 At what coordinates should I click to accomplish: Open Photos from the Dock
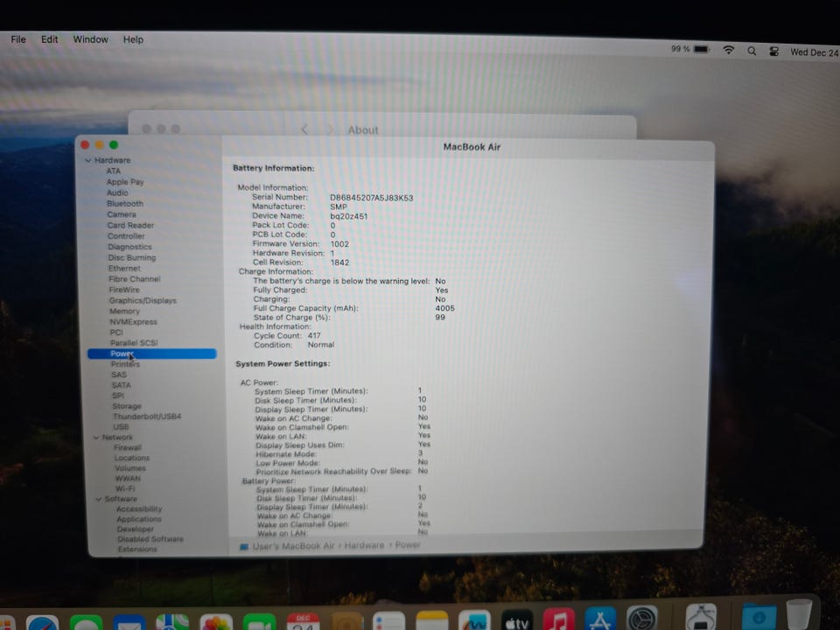click(x=216, y=622)
